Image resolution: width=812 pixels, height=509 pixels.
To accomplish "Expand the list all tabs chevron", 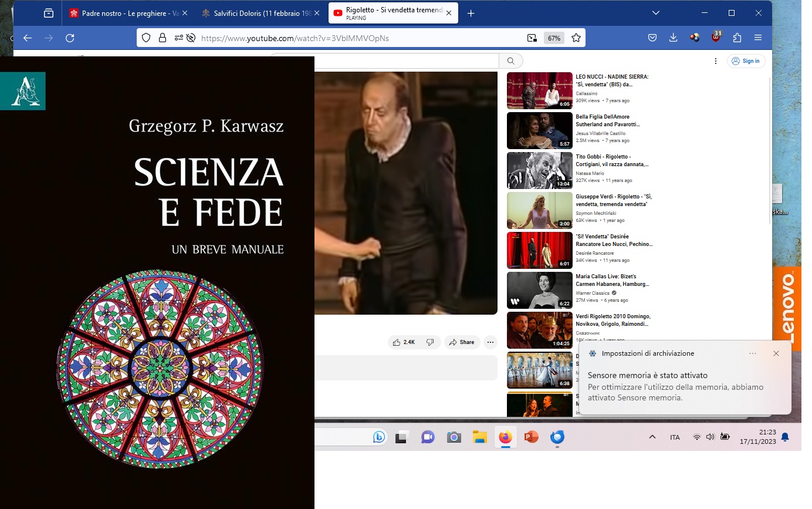I will point(656,13).
